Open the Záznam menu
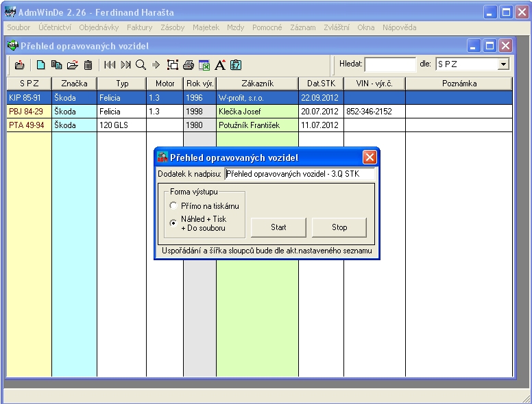The image size is (532, 404). 302,27
